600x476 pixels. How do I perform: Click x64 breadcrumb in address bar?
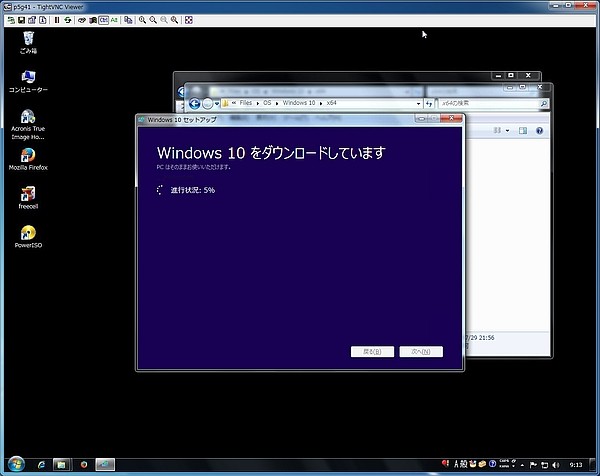[x=331, y=103]
